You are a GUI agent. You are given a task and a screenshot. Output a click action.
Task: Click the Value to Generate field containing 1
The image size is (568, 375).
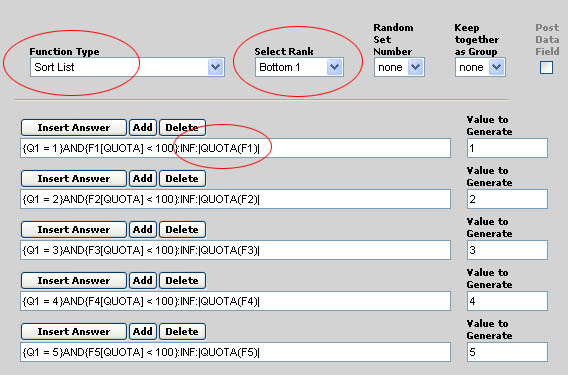(x=507, y=148)
